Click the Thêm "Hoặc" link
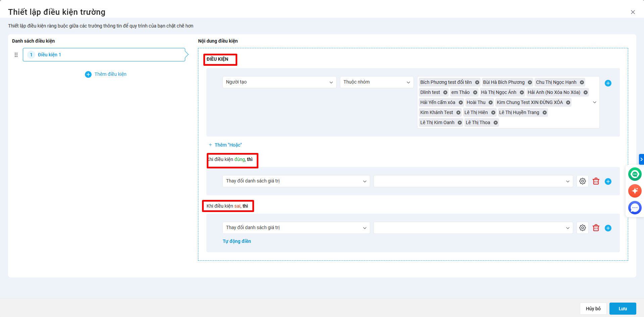This screenshot has height=317, width=644. tap(225, 145)
